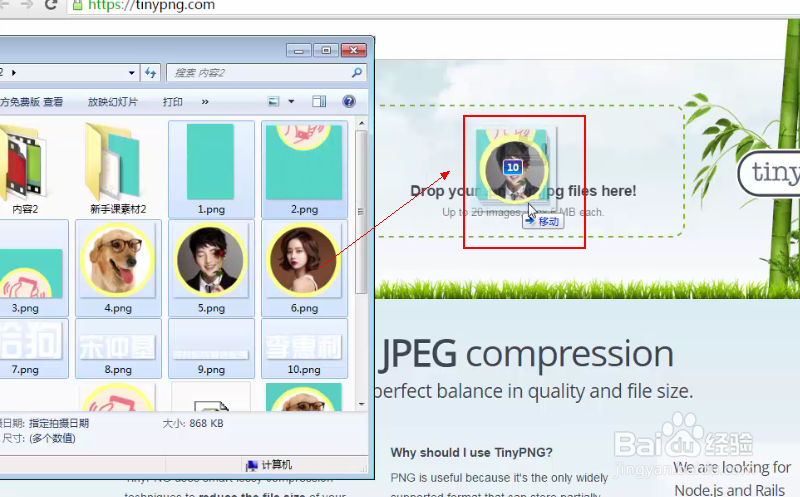The image size is (800, 497).
Task: Select the 10.png thumbnail
Action: 304,349
